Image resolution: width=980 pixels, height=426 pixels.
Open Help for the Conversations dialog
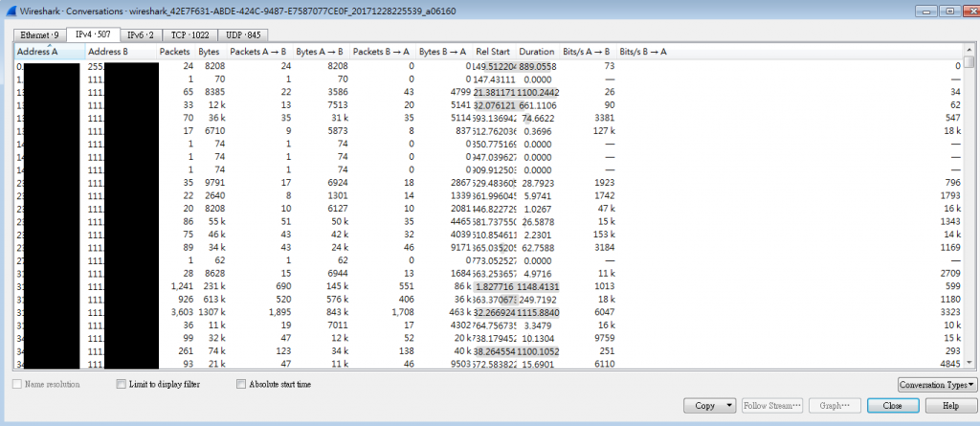click(x=950, y=405)
